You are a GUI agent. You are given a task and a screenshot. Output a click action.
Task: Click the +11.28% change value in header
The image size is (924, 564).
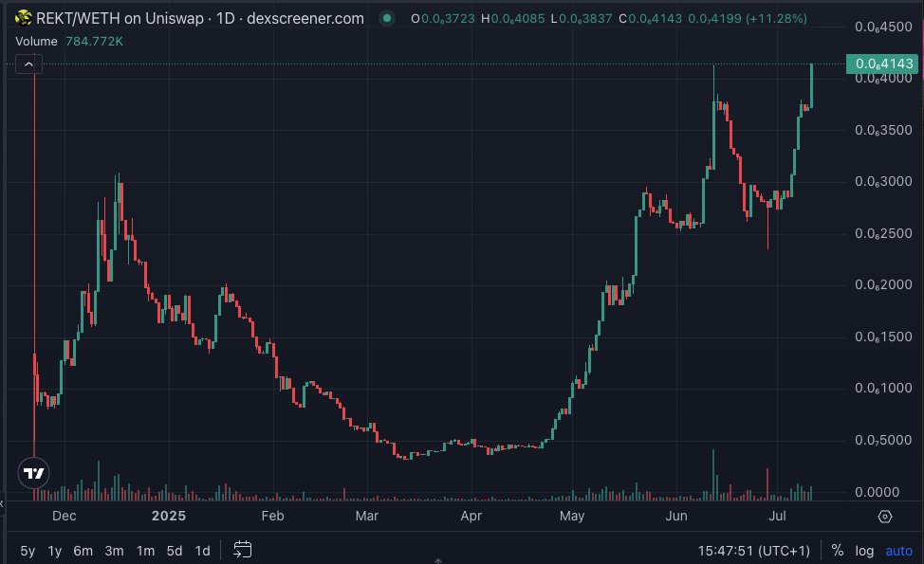(776, 18)
